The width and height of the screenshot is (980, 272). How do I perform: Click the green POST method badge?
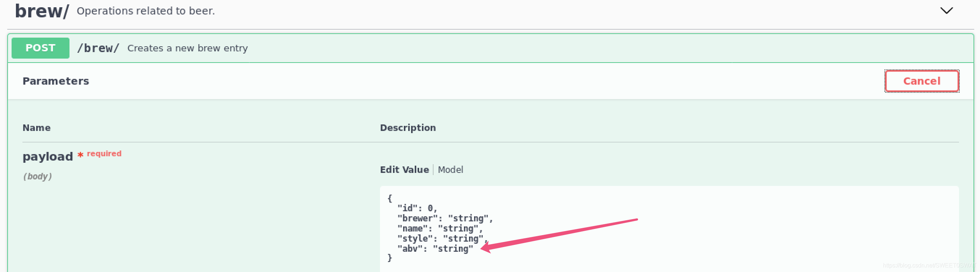pyautogui.click(x=40, y=48)
